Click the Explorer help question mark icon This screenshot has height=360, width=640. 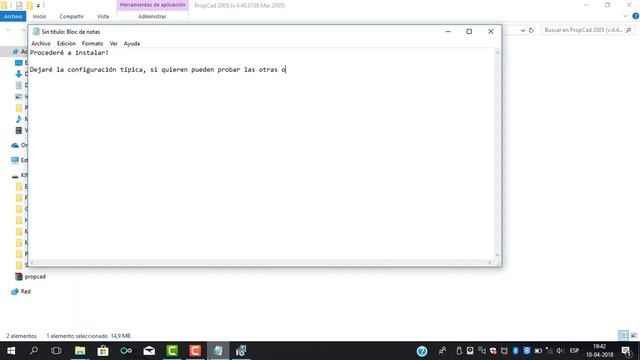point(636,16)
